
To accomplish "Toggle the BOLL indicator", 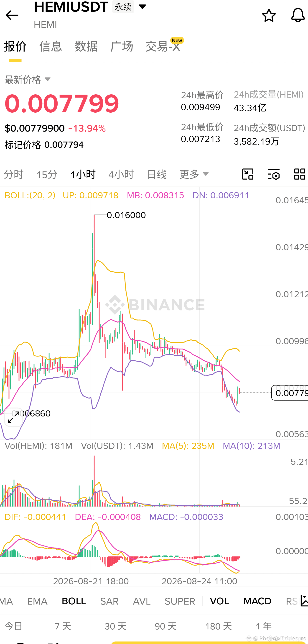I will (74, 601).
